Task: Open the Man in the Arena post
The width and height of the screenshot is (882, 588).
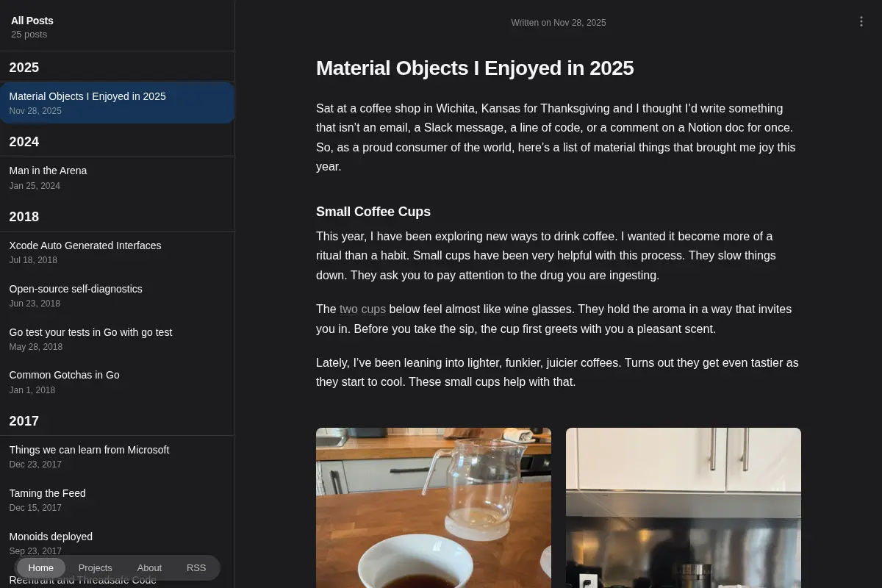Action: [x=118, y=177]
